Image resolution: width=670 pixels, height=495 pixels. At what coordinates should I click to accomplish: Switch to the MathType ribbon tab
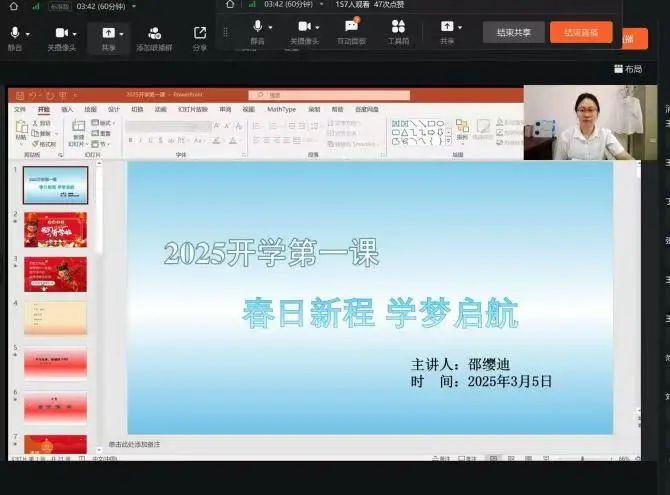point(281,109)
